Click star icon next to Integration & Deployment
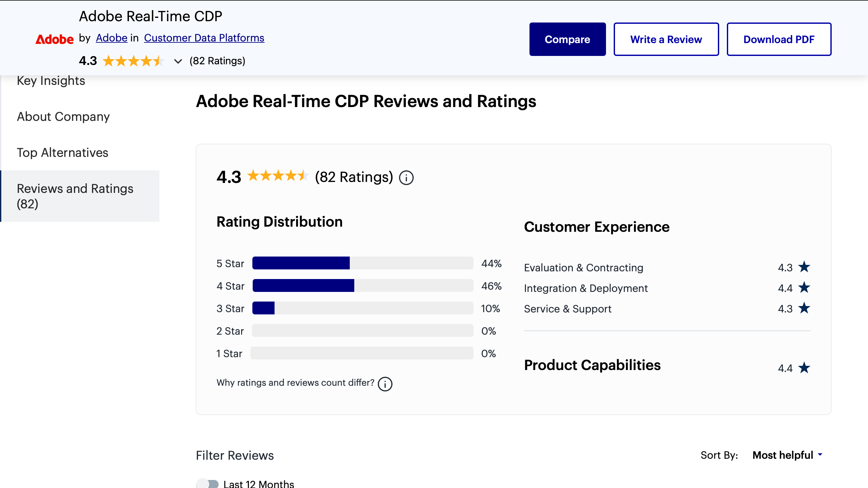Screen dimensions: 868x488 [804, 287]
